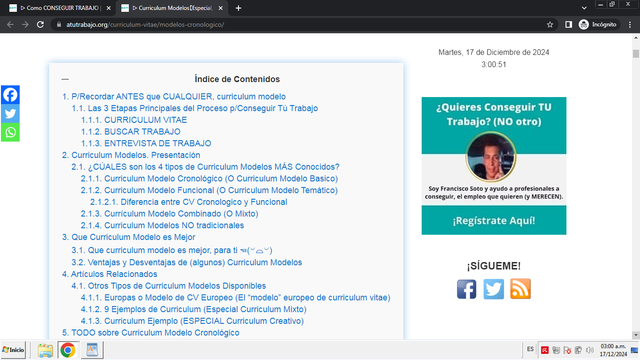The image size is (640, 360).
Task: Switch to the 'Como CONSEGUIR TRABAJO' tab
Action: point(59,8)
